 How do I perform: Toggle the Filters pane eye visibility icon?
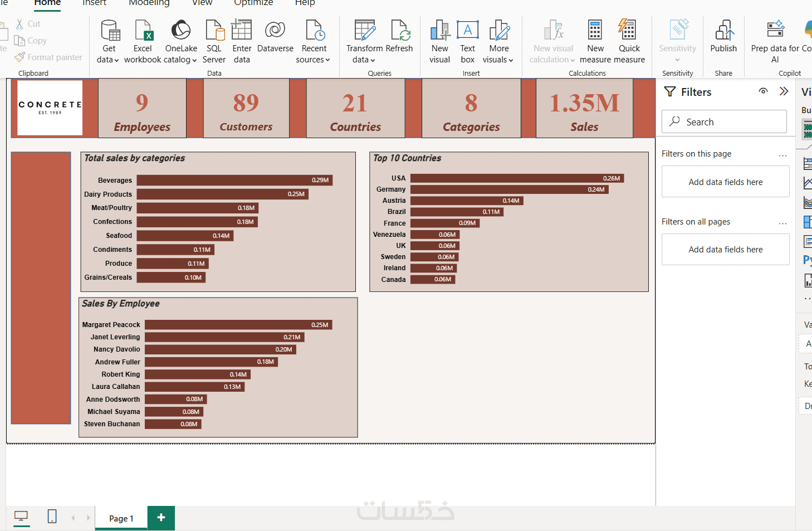763,91
